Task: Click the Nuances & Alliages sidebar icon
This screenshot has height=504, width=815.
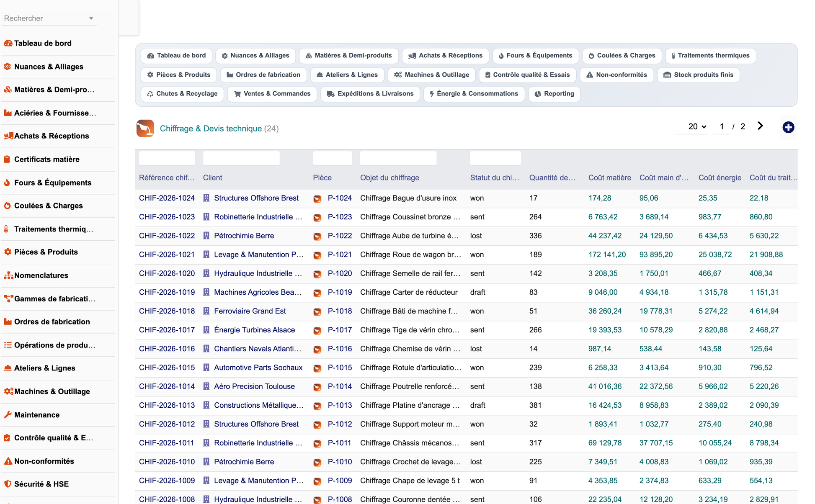Action: click(8, 67)
